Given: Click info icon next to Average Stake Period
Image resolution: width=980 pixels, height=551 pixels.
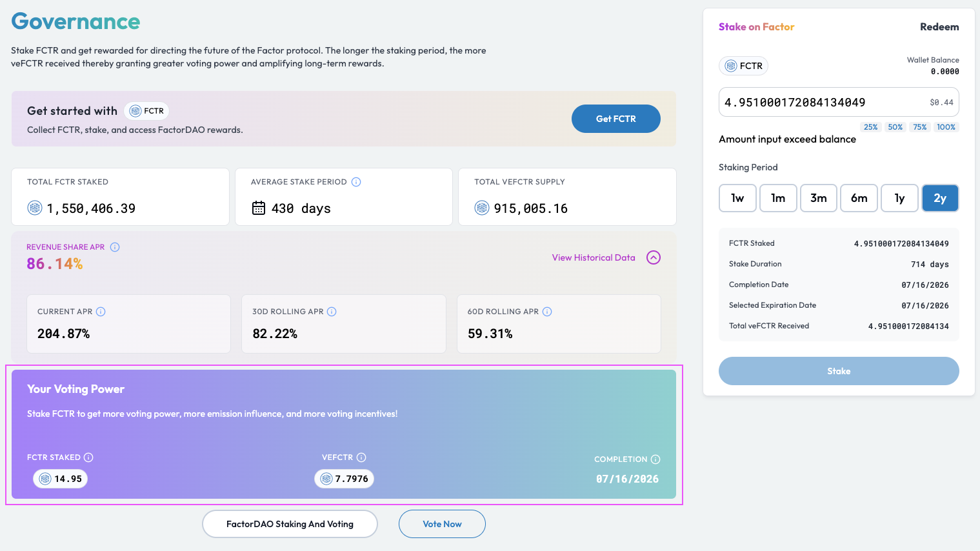Looking at the screenshot, I should 356,182.
